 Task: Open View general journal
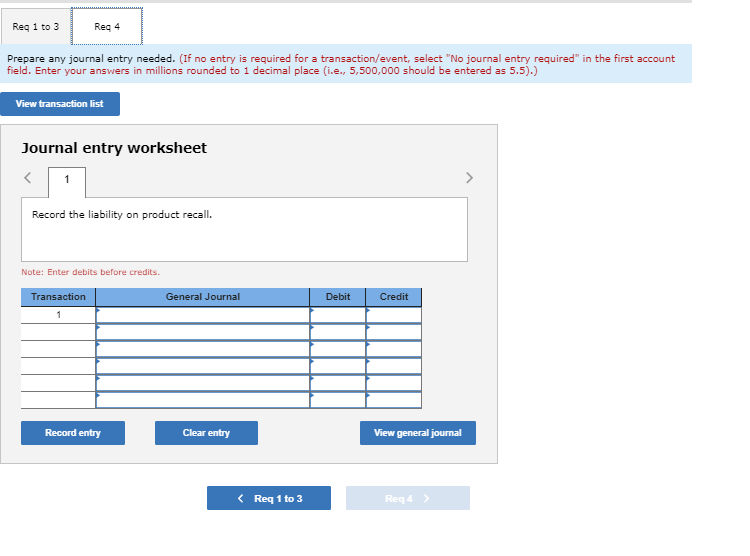(x=418, y=433)
